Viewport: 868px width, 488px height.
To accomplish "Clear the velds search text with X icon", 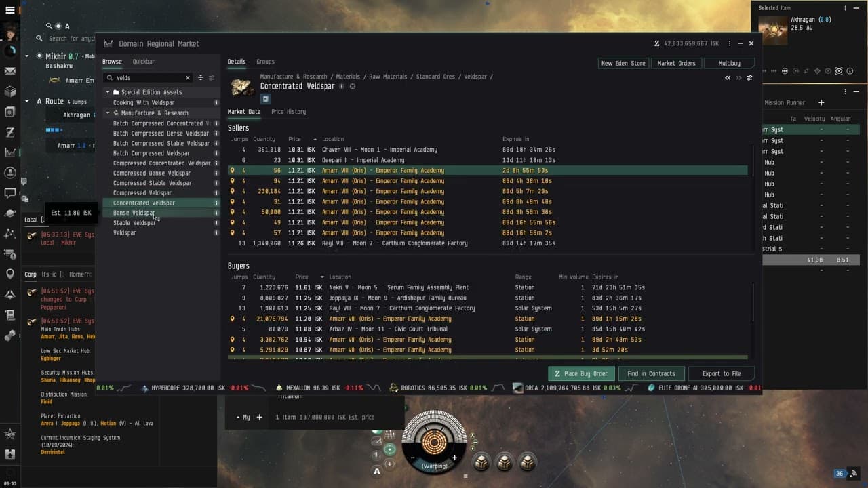I will [188, 78].
